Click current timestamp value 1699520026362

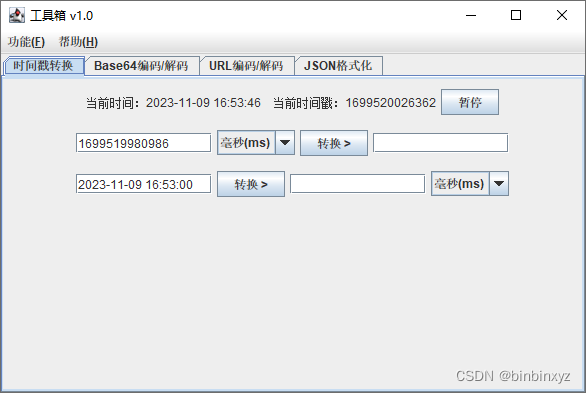391,103
